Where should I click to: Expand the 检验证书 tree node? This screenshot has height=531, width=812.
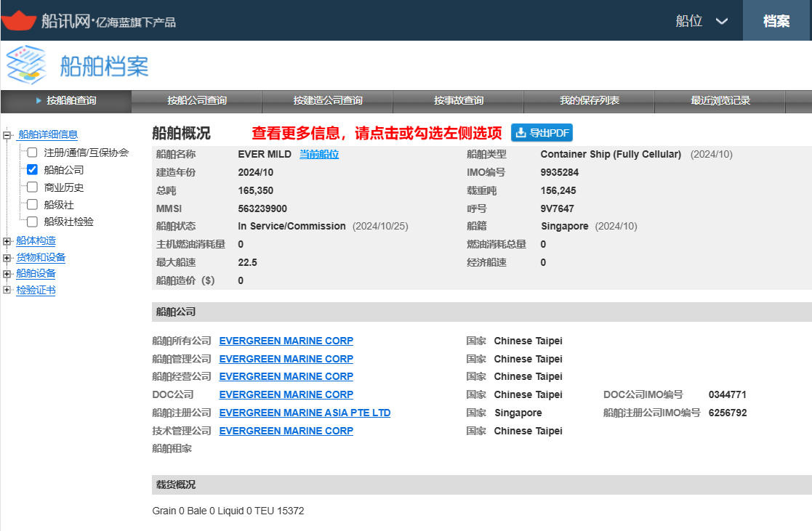pyautogui.click(x=7, y=291)
